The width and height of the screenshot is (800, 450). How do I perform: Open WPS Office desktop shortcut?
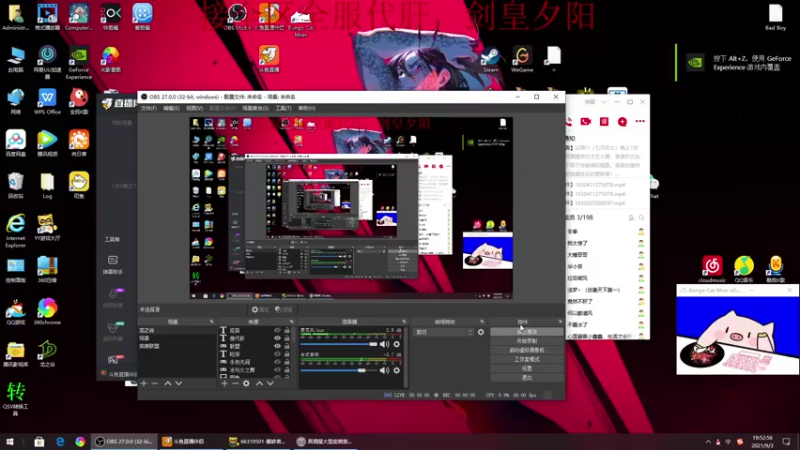point(47,101)
